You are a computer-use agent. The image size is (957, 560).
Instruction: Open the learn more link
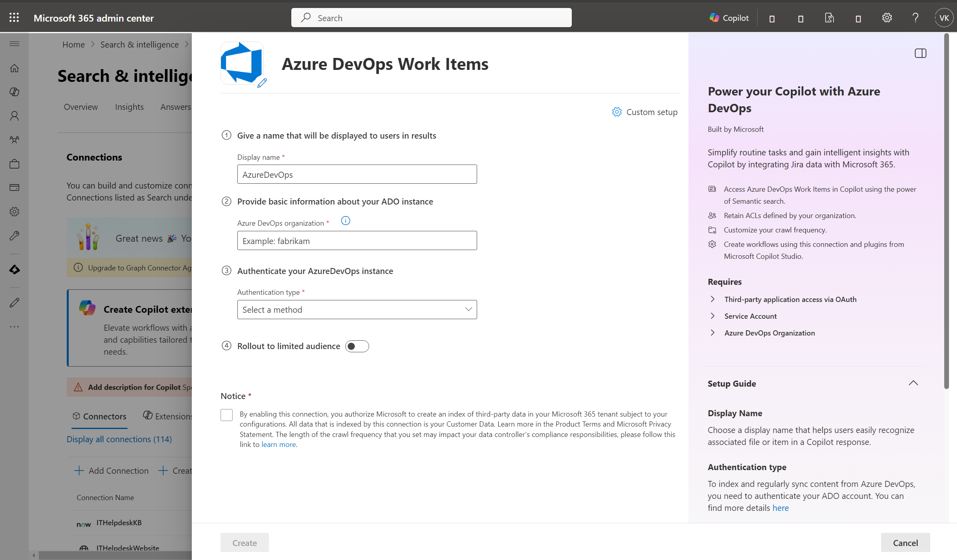point(279,445)
